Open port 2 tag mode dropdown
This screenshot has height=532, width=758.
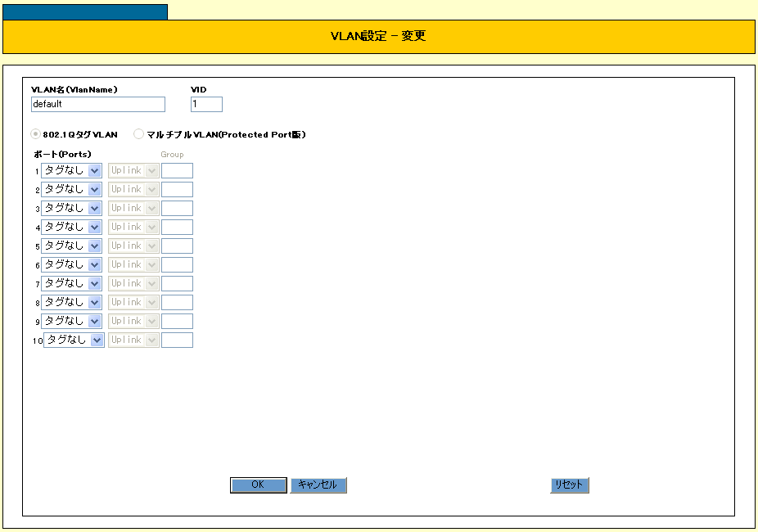[71, 189]
